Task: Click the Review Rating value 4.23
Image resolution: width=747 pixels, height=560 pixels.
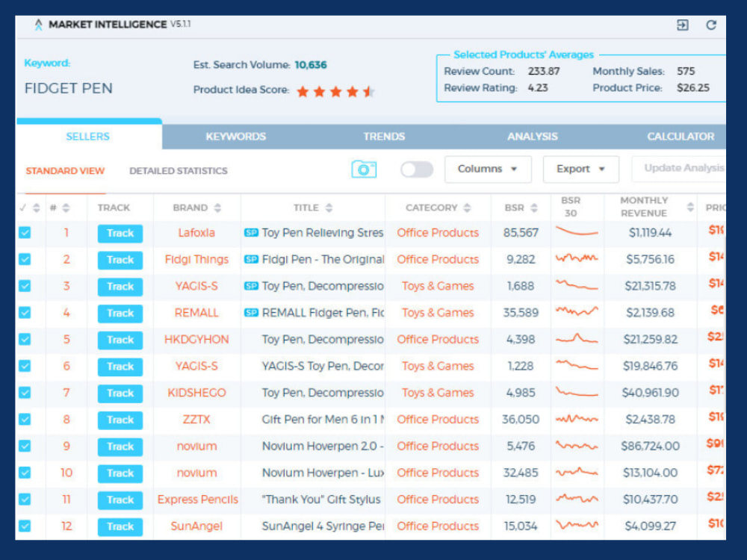Action: click(x=538, y=87)
